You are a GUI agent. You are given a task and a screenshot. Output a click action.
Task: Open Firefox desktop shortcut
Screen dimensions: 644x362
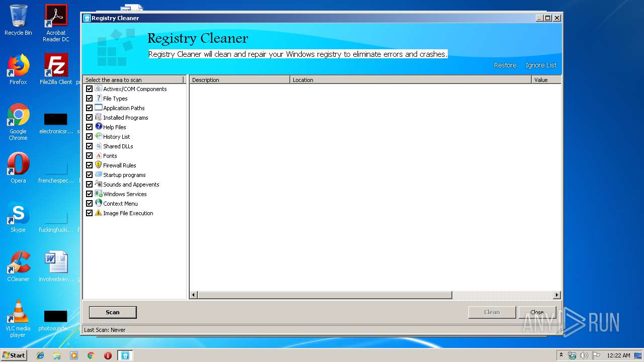18,69
